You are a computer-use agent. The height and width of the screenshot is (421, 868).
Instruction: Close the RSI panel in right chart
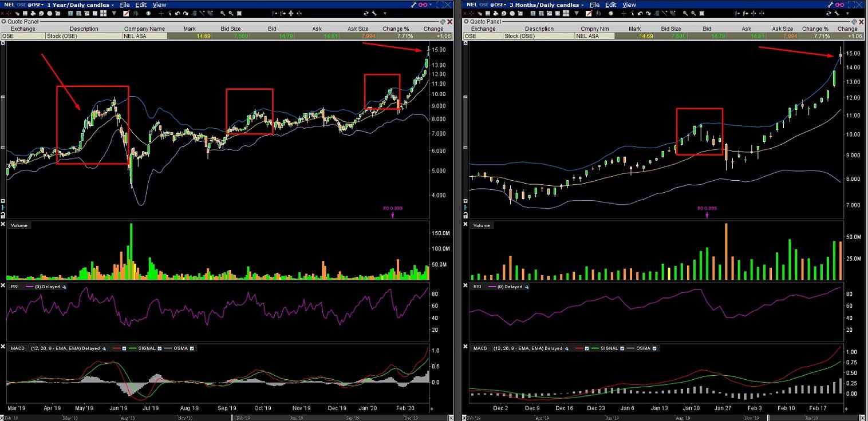tap(465, 286)
